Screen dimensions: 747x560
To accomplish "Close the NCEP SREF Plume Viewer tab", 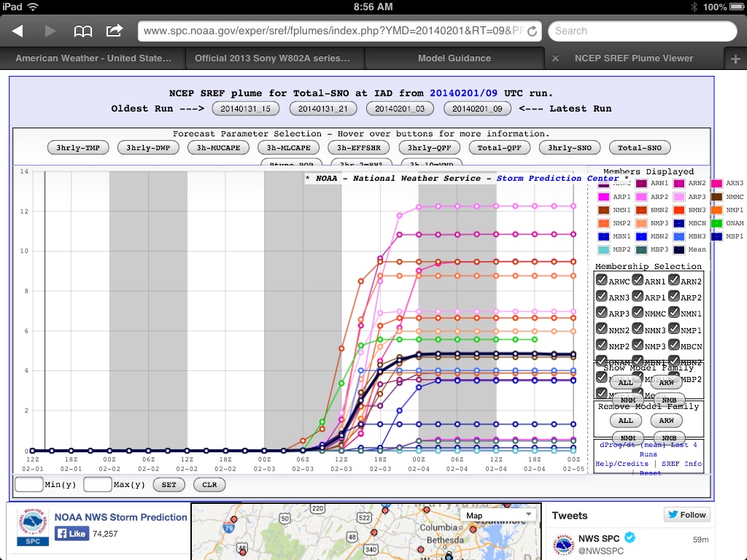I will pyautogui.click(x=555, y=58).
